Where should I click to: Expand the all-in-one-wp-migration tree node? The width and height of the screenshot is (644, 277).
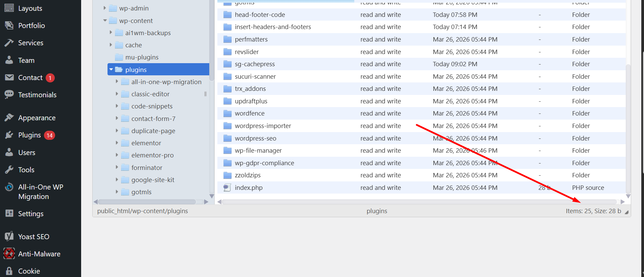click(117, 81)
